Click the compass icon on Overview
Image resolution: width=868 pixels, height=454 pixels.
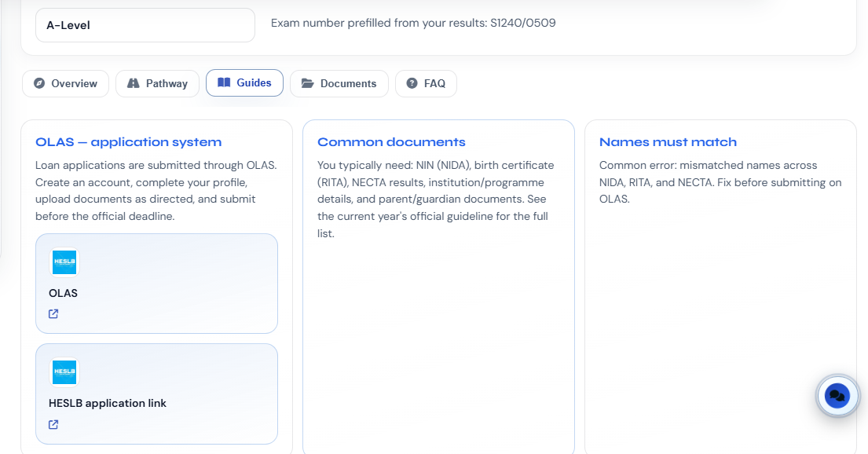39,83
